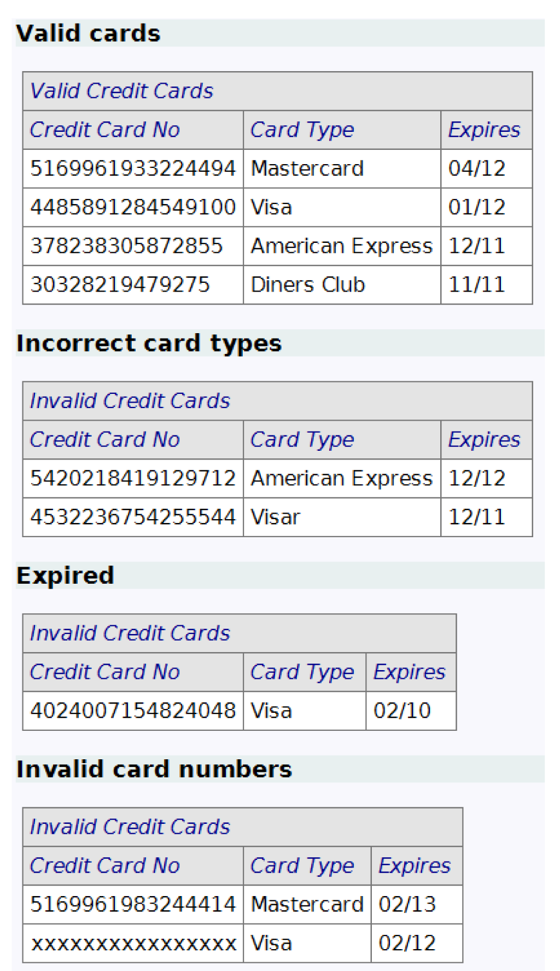Select the "Valid Credit Cards" table title
560x971 pixels.
click(121, 91)
